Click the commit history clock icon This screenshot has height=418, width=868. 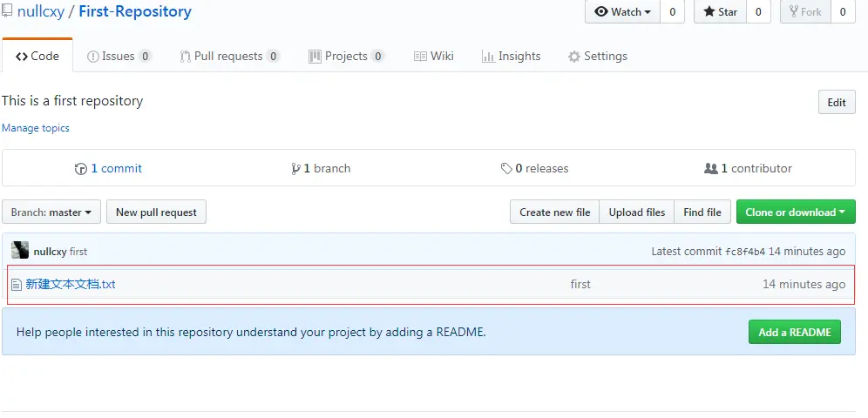(81, 169)
